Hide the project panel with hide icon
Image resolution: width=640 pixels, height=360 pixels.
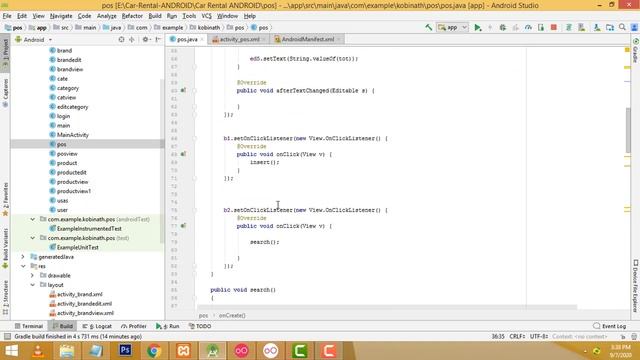[158, 40]
